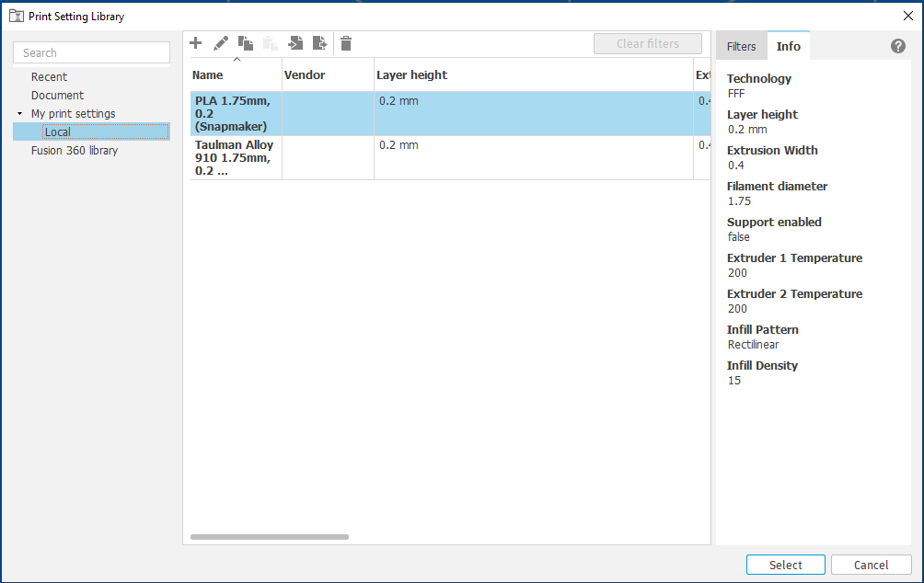
Task: Click the Support enabled false value
Action: [x=738, y=236]
